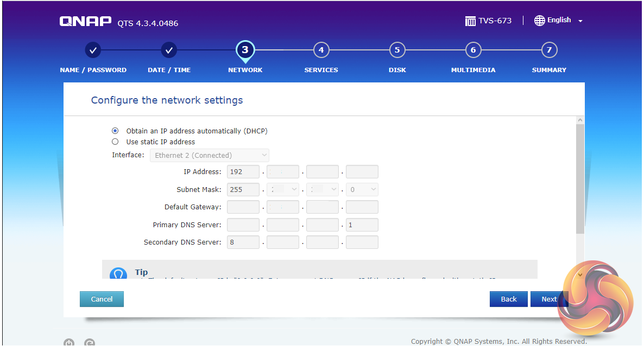Click the DATE / TIME step label
The image size is (644, 346).
[x=169, y=70]
